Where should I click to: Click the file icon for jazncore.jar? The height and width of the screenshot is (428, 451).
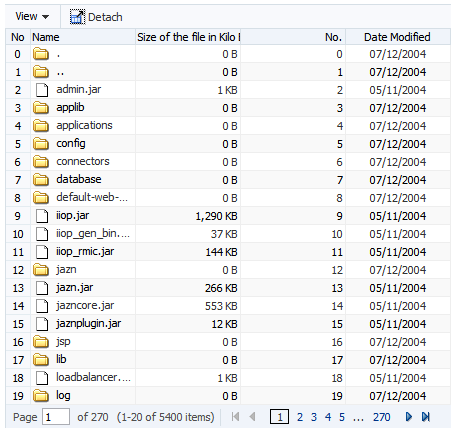point(42,306)
